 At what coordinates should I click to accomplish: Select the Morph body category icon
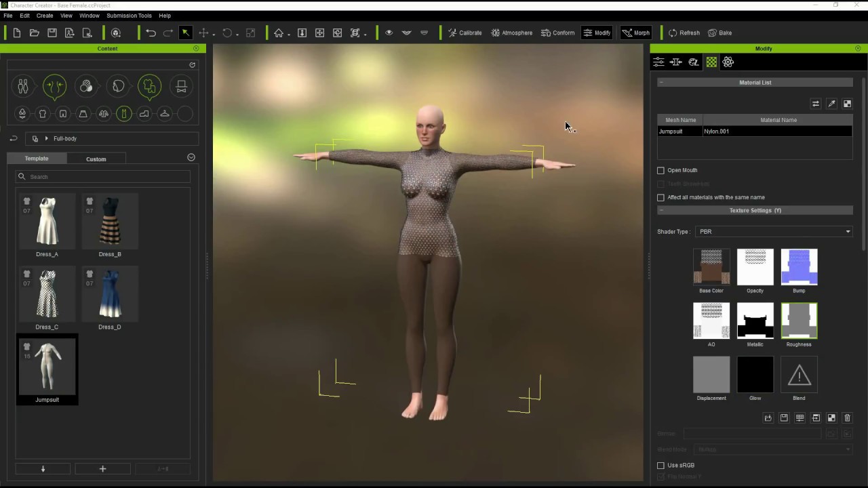[55, 86]
